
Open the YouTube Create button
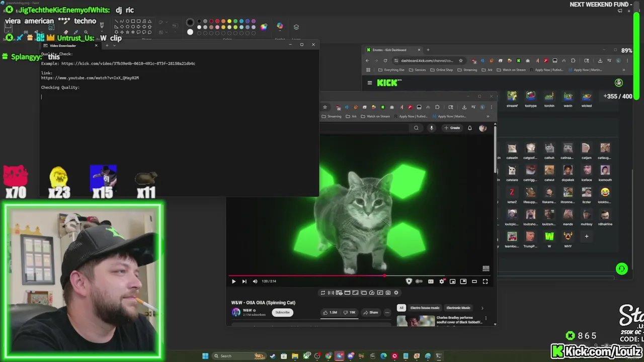452,128
